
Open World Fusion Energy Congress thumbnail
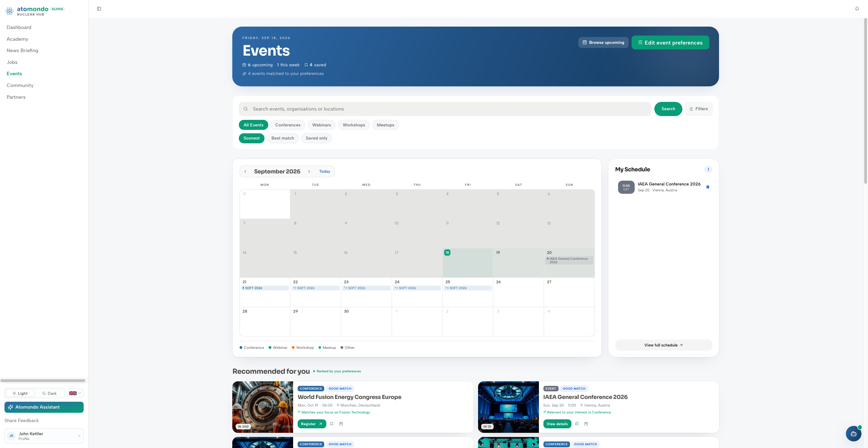click(x=263, y=407)
